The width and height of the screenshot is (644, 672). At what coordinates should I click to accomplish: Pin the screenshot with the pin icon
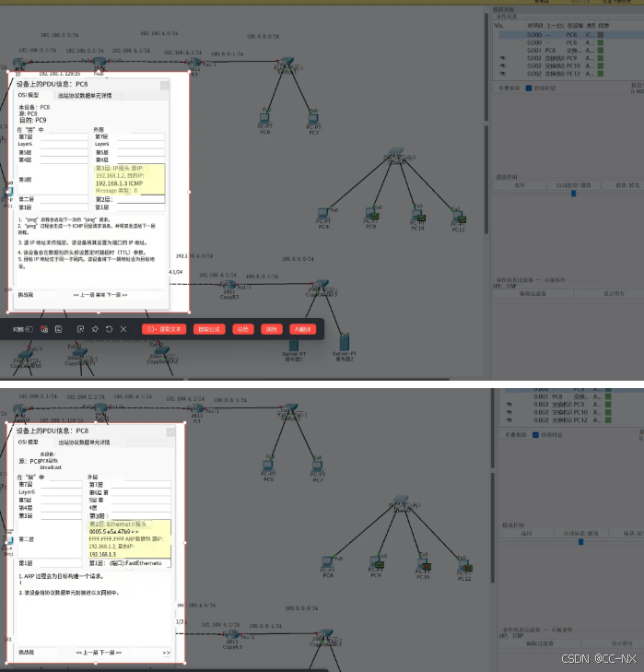coord(95,329)
